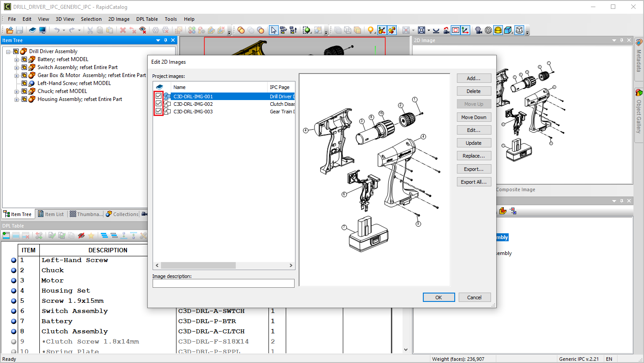Expand the Battery node in Item Tree

click(17, 59)
